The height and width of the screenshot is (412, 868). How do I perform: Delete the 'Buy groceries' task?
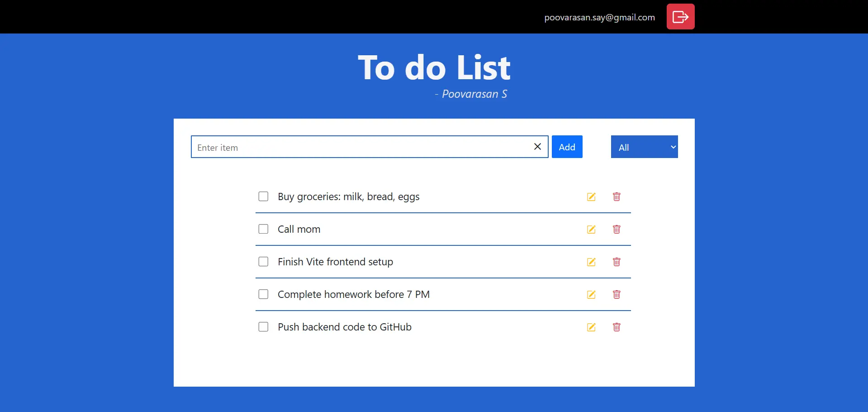tap(617, 197)
